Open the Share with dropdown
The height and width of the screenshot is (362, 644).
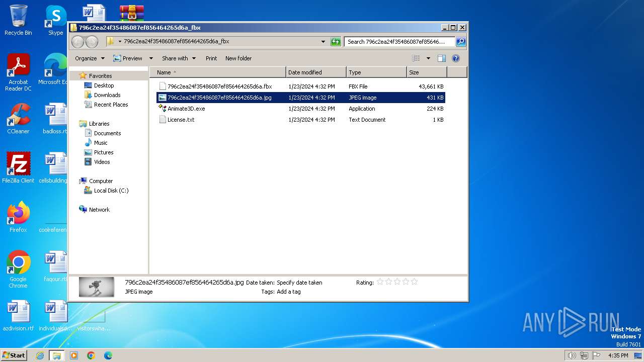tap(179, 58)
